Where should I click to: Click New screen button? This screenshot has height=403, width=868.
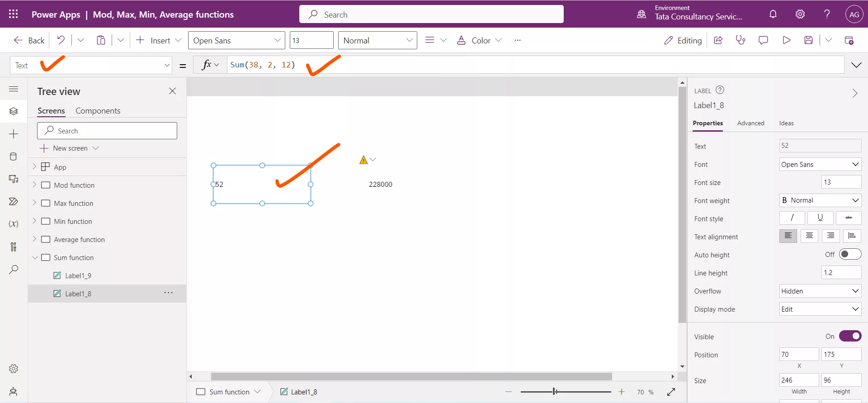[70, 148]
